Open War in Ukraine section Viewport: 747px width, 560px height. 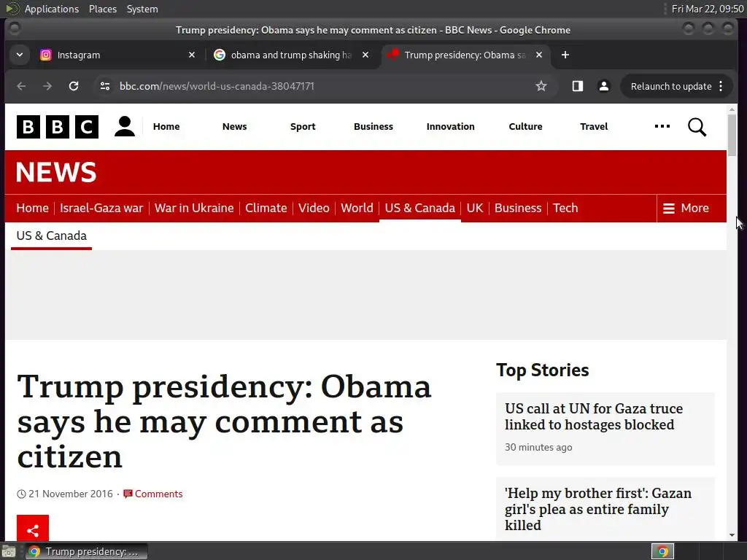click(x=194, y=208)
